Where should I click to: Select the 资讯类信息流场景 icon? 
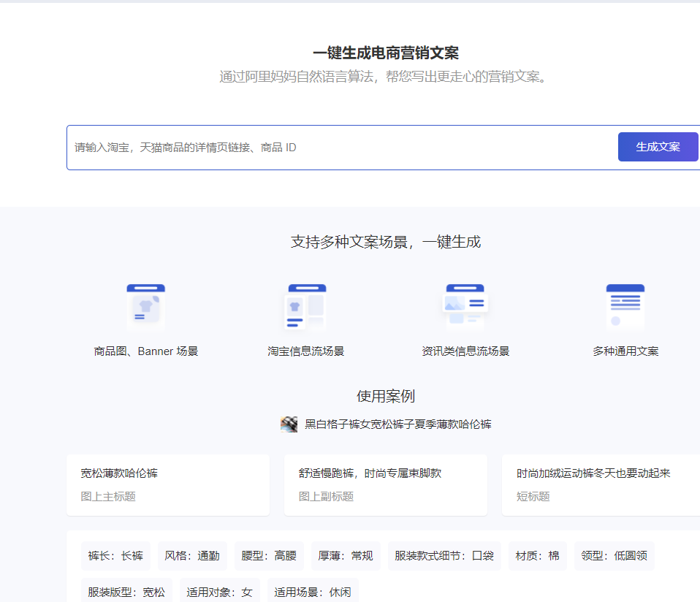click(x=465, y=305)
